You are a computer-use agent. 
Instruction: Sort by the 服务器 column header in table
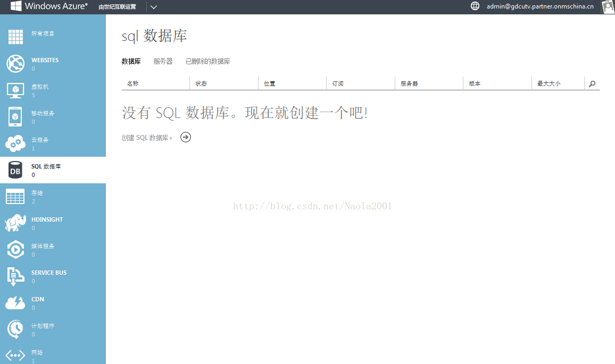point(409,83)
